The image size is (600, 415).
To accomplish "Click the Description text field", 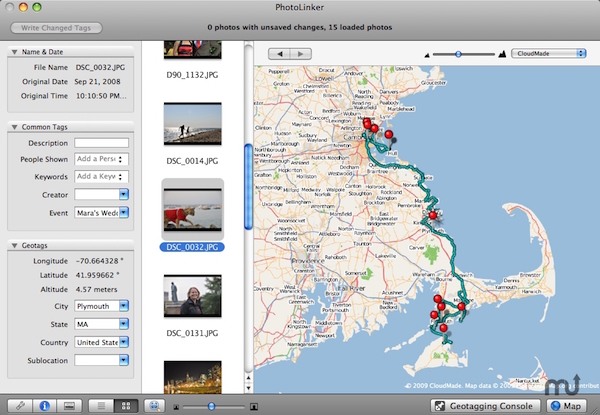I will [x=101, y=143].
